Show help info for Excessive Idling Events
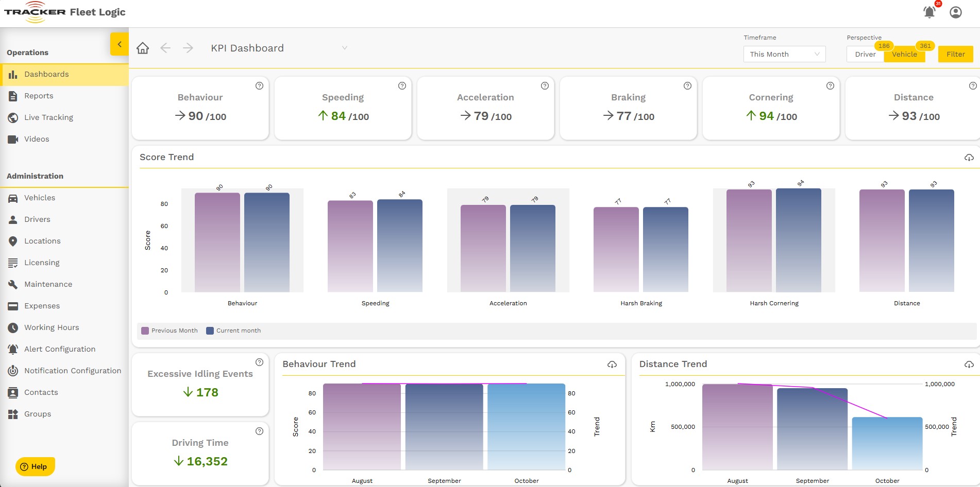980x487 pixels. (x=259, y=362)
